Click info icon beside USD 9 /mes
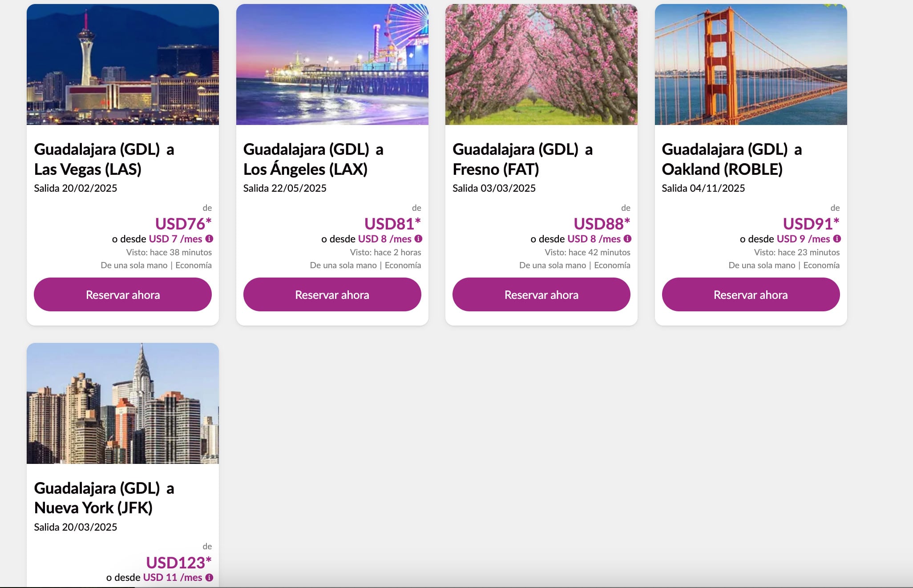This screenshot has width=913, height=588. (x=837, y=239)
